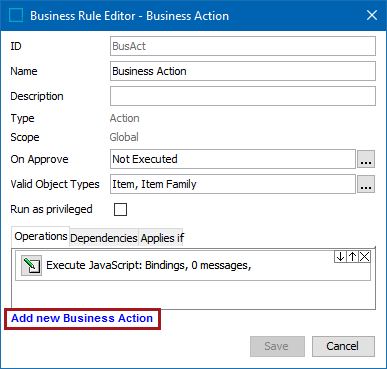Screen dimensions: 387x369
Task: Switch to the Operations tab
Action: [41, 236]
